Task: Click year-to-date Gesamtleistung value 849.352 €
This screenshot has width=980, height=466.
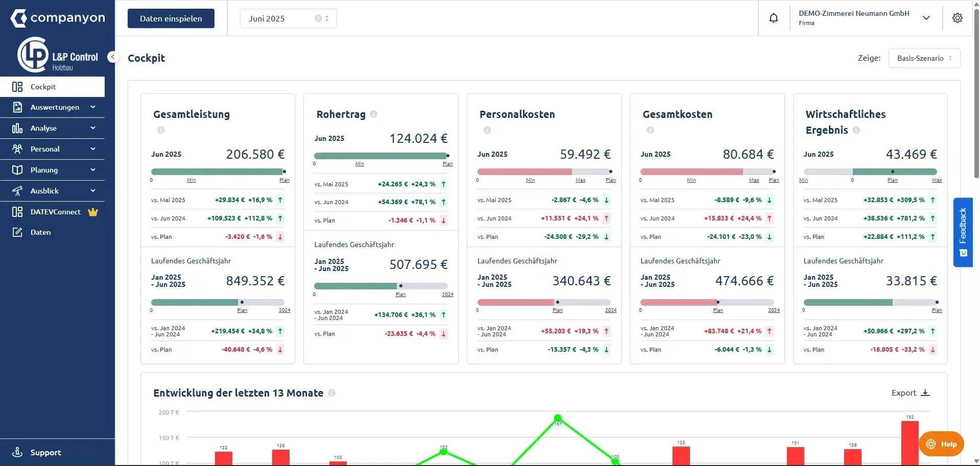Action: (255, 281)
